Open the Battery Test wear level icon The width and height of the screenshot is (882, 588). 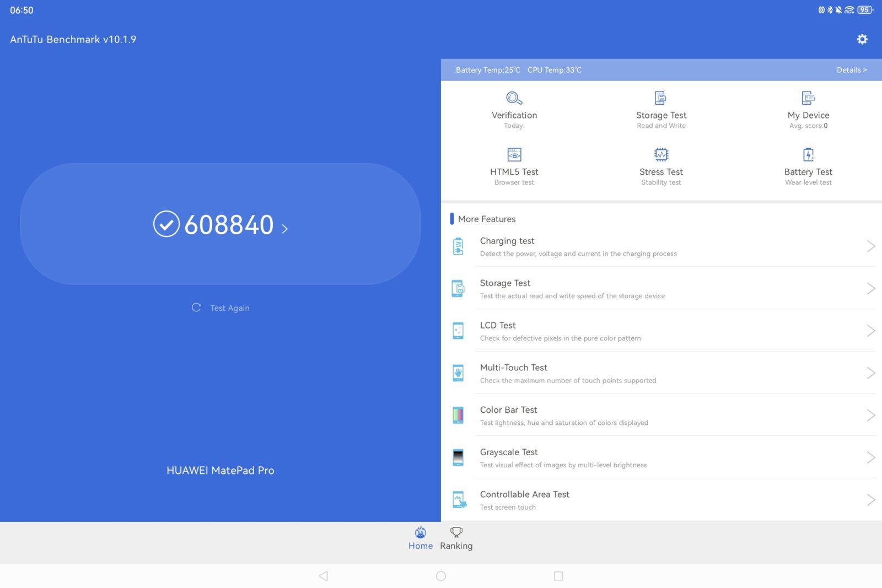point(808,155)
